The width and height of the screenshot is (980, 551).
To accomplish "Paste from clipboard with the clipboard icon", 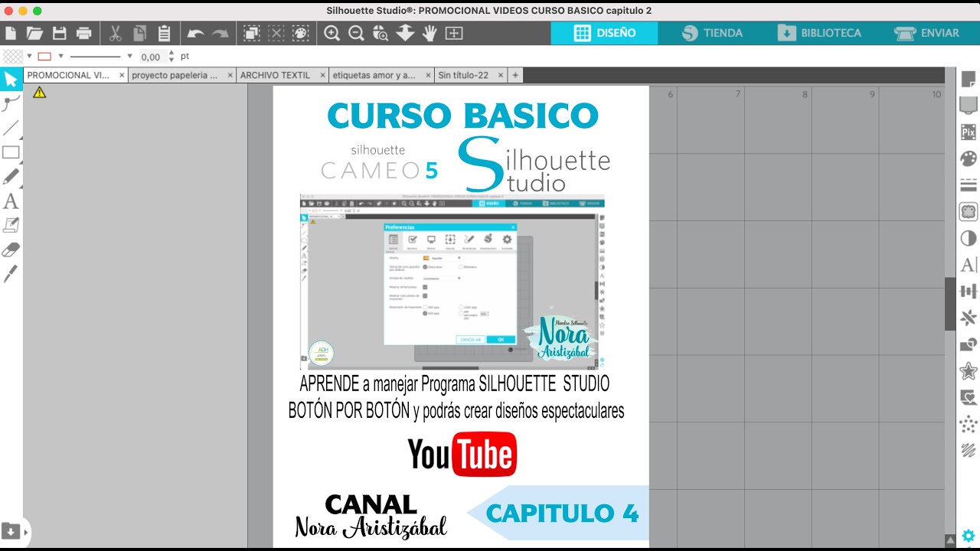I will coord(164,34).
